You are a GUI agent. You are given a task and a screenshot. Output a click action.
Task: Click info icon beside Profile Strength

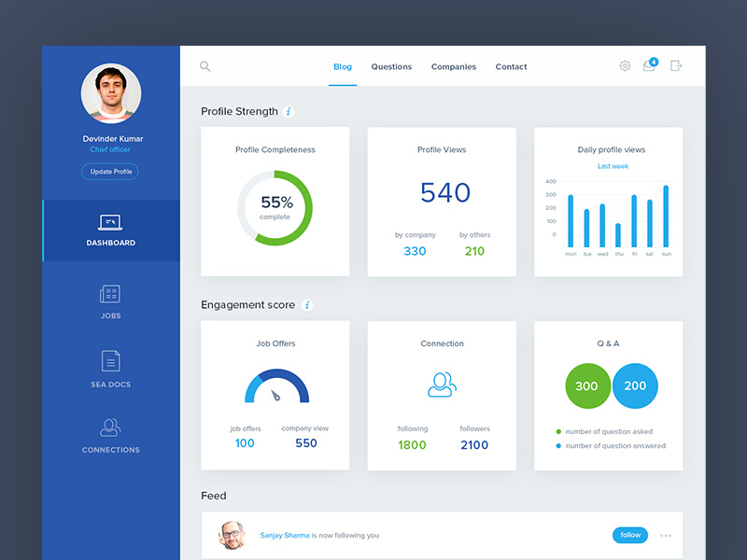tap(289, 112)
